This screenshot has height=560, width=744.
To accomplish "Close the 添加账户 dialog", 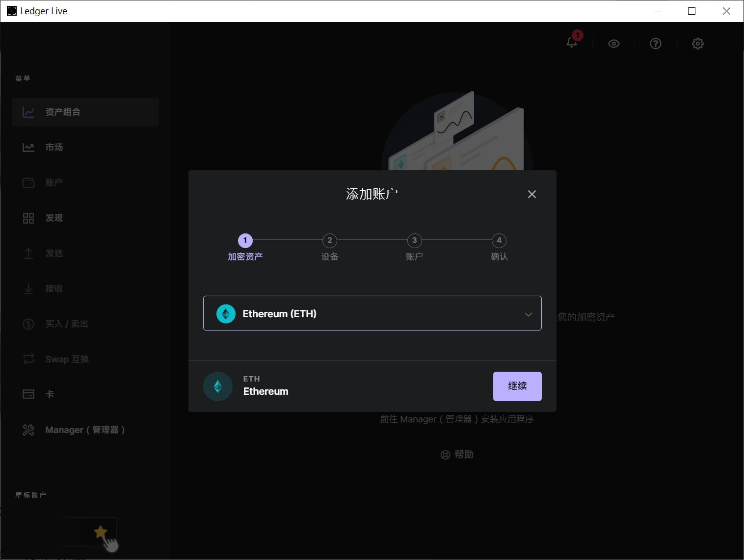I will (531, 194).
